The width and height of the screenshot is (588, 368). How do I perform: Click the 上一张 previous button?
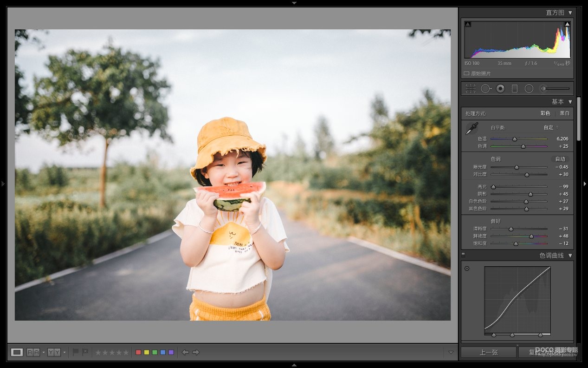point(488,353)
